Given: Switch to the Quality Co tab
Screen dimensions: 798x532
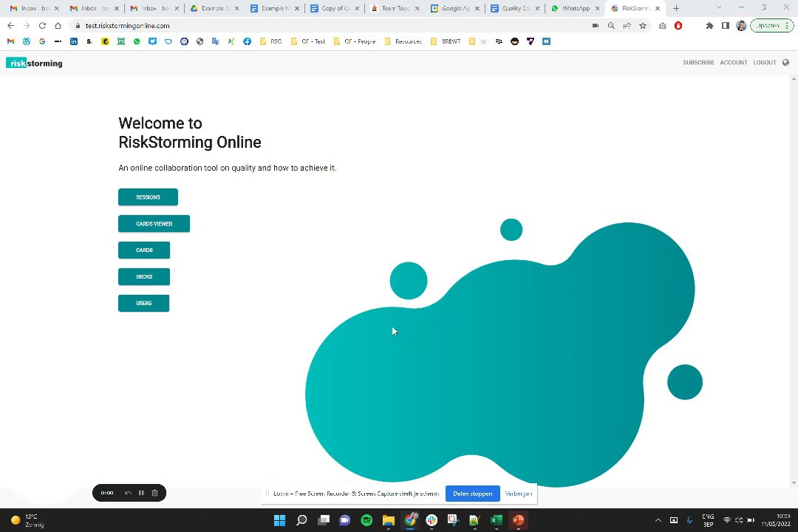Looking at the screenshot, I should pos(514,8).
